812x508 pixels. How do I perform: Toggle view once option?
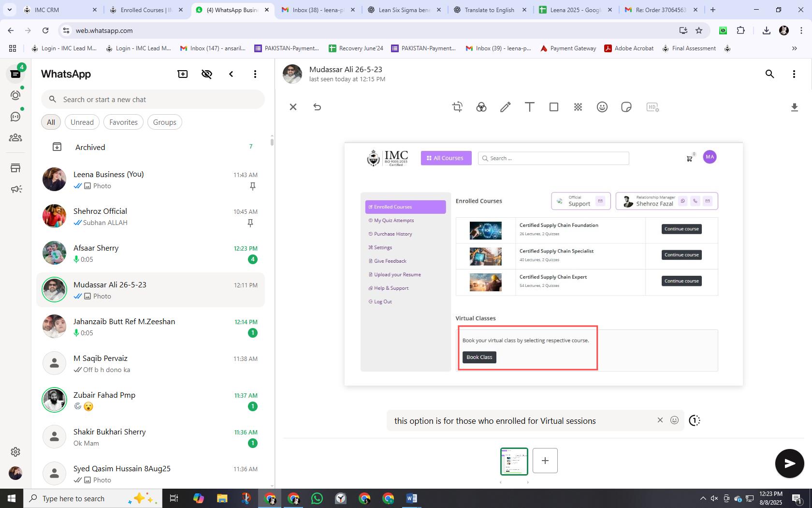click(694, 420)
